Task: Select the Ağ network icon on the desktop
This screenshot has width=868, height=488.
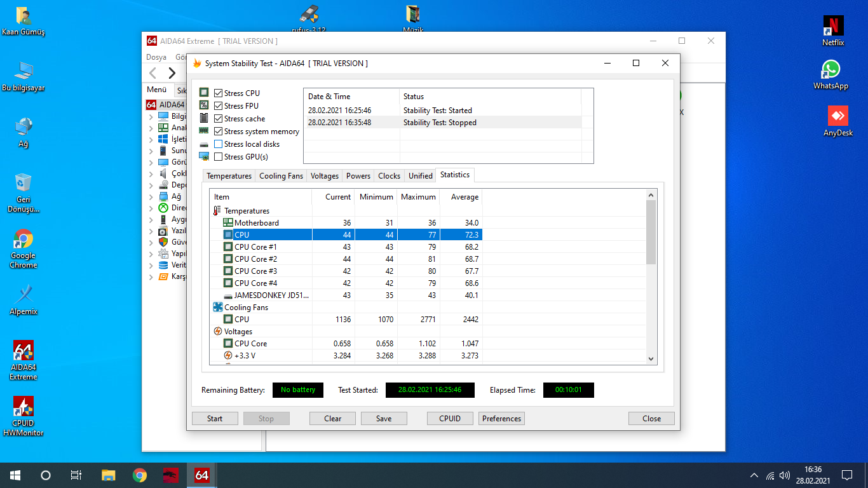Action: pyautogui.click(x=24, y=132)
